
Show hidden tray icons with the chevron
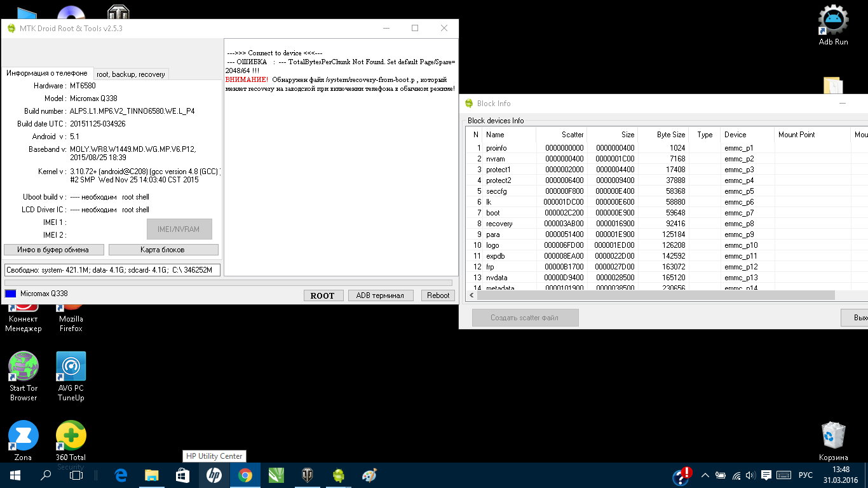[705, 475]
